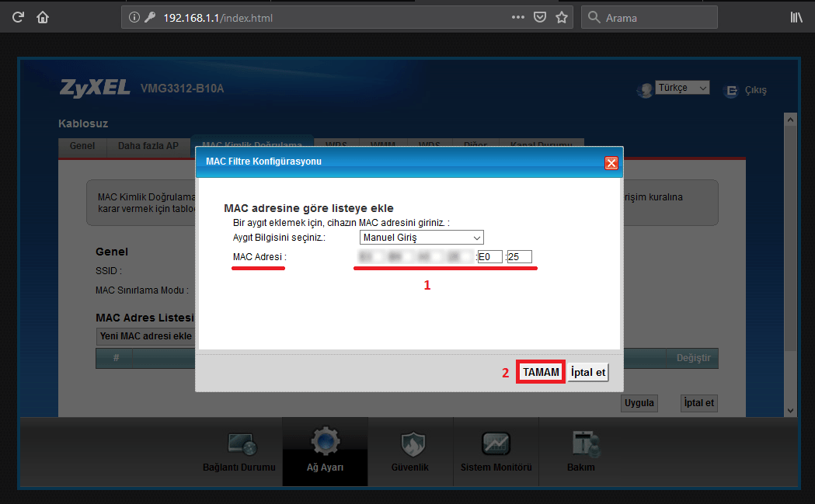Click the Çıkış logout icon
Screen dimensions: 815x504
[x=731, y=91]
